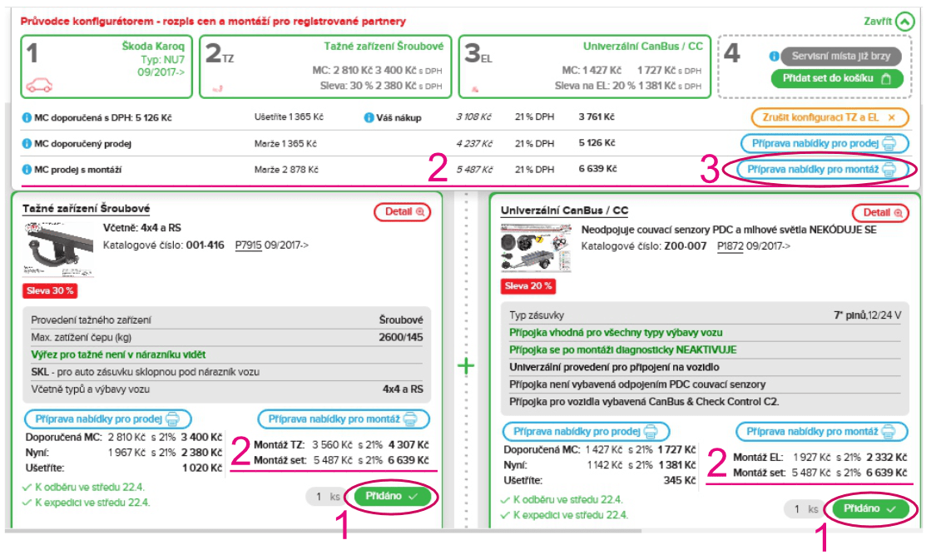
Task: Click the red car icon in step 1
Action: pos(39,85)
